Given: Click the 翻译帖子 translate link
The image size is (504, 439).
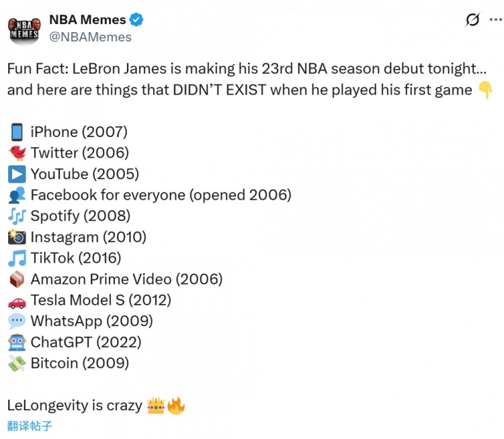Looking at the screenshot, I should coord(30,426).
